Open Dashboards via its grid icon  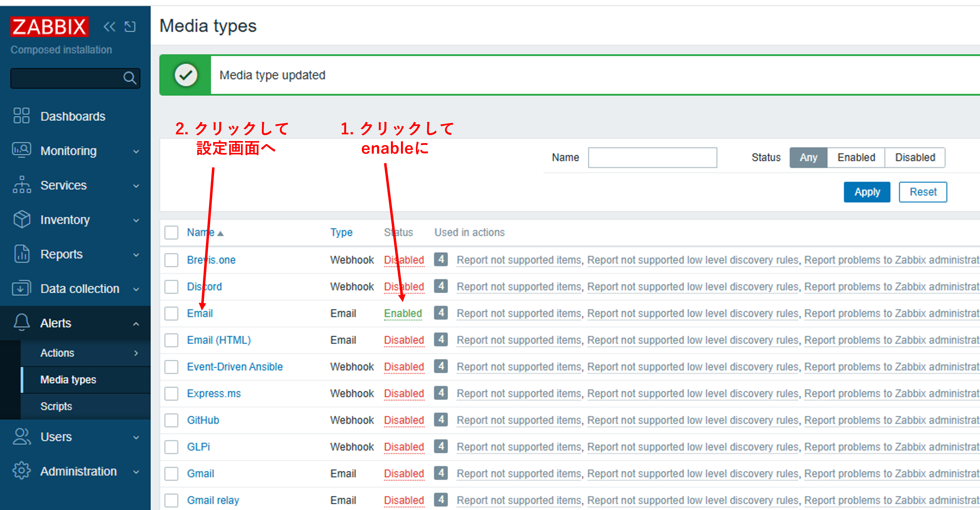[21, 116]
